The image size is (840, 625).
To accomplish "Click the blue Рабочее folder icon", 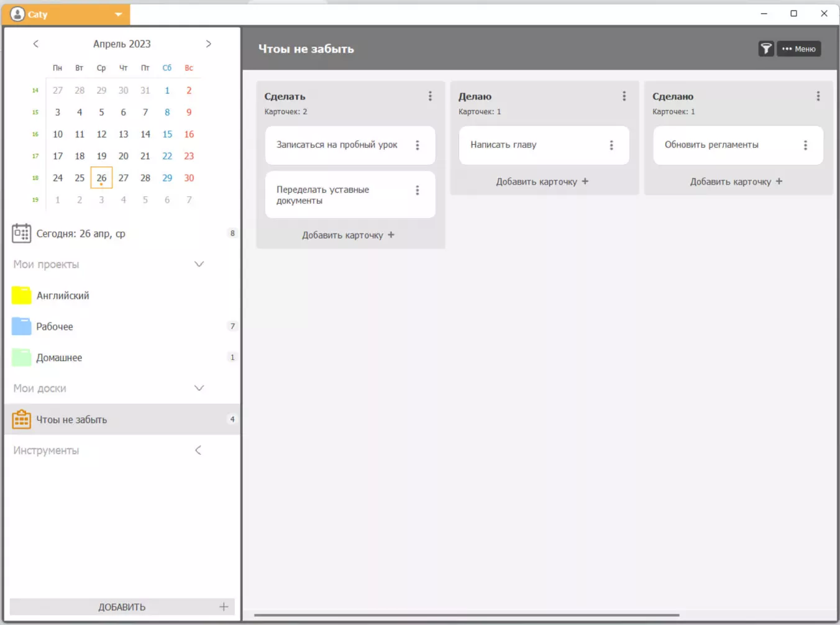I will pos(22,326).
